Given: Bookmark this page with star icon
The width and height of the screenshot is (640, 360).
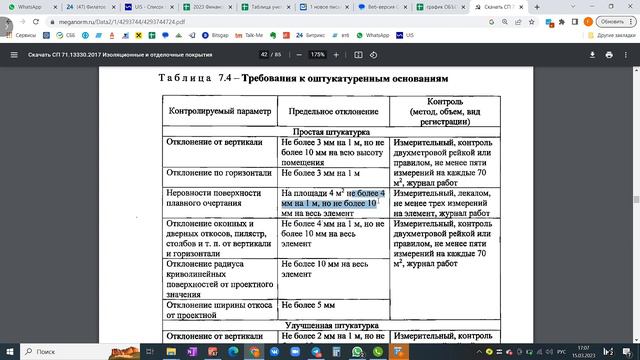Looking at the screenshot, I should [x=531, y=22].
